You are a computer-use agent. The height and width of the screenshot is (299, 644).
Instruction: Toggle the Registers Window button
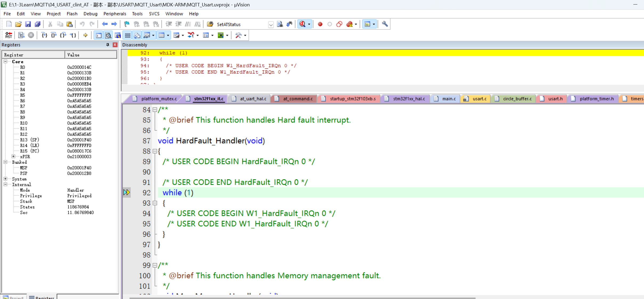click(128, 35)
